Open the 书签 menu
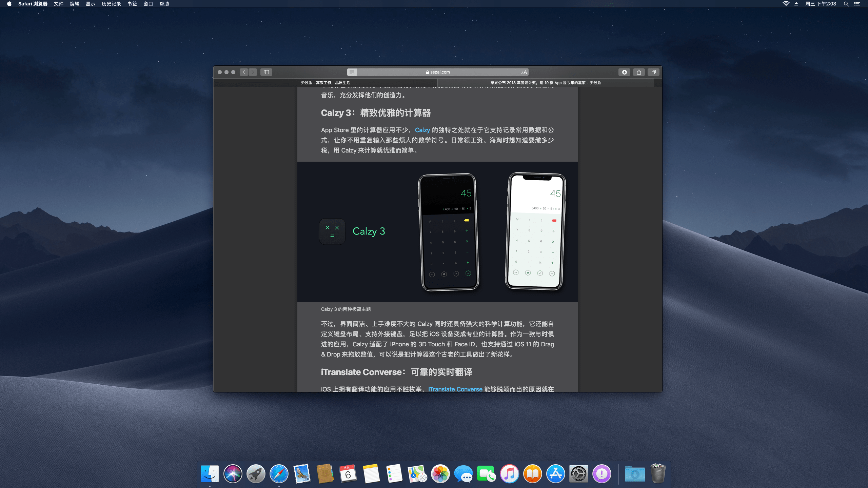 132,4
